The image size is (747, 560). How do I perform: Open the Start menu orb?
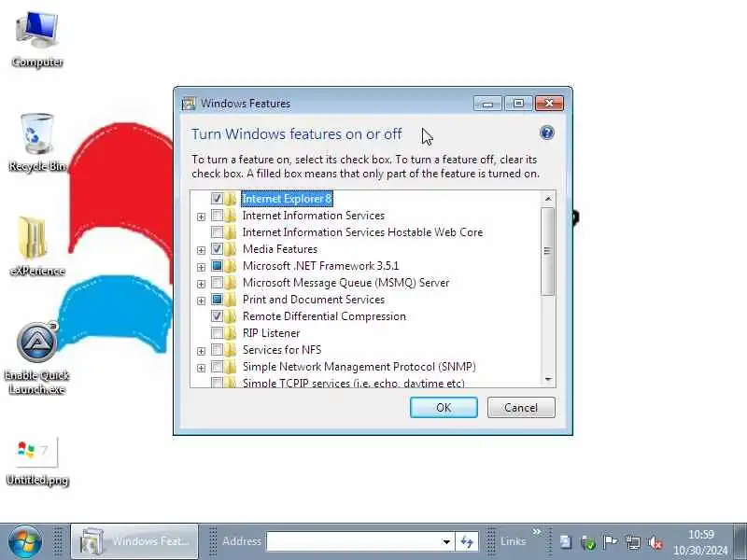pyautogui.click(x=25, y=541)
